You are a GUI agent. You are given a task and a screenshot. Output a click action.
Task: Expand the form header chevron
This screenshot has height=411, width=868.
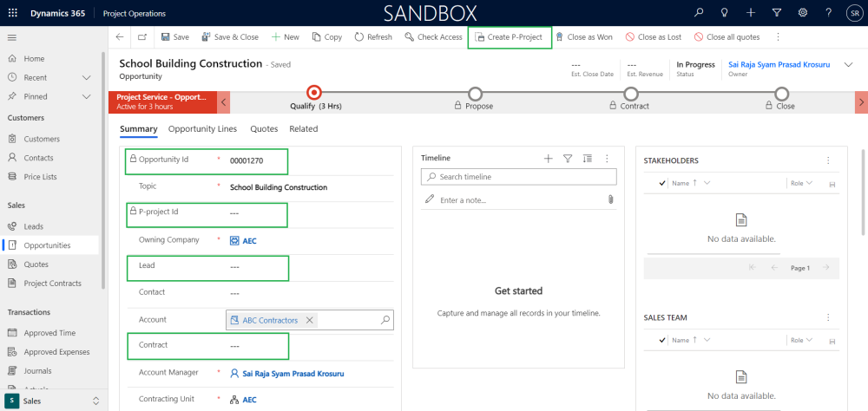click(848, 65)
